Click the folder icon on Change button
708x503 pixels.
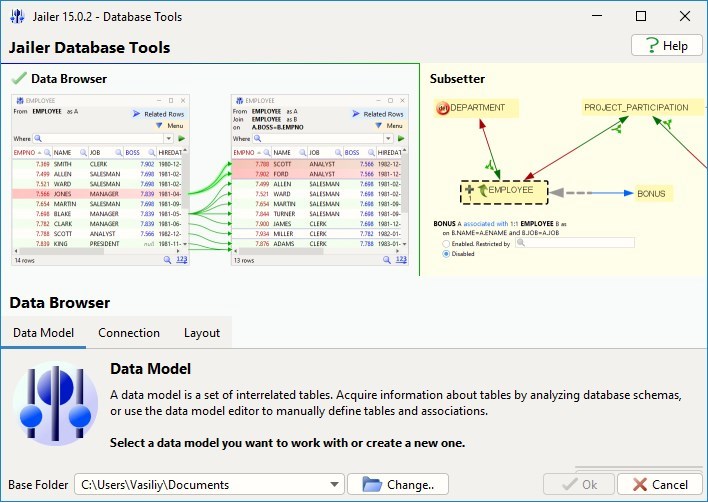tap(372, 485)
